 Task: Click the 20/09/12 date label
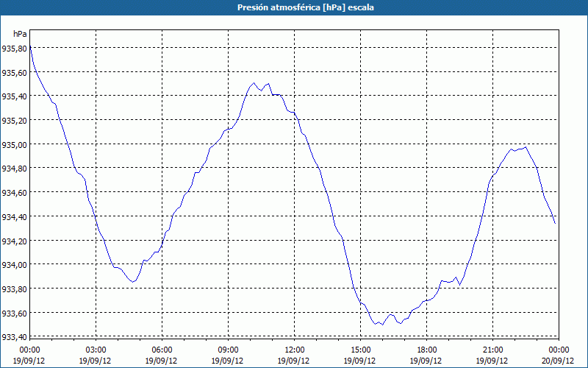[558, 361]
